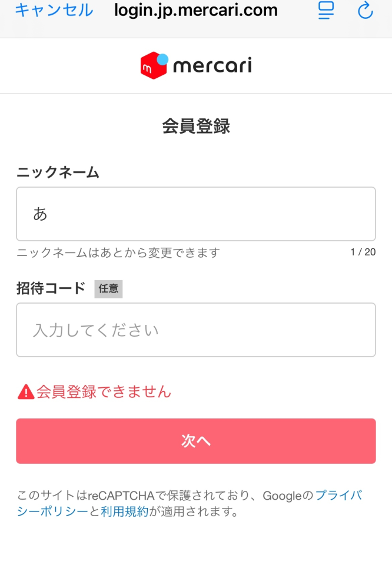Viewport: 392px width, 588px height.
Task: Tap the login.jp.mercari.com address bar
Action: (196, 10)
